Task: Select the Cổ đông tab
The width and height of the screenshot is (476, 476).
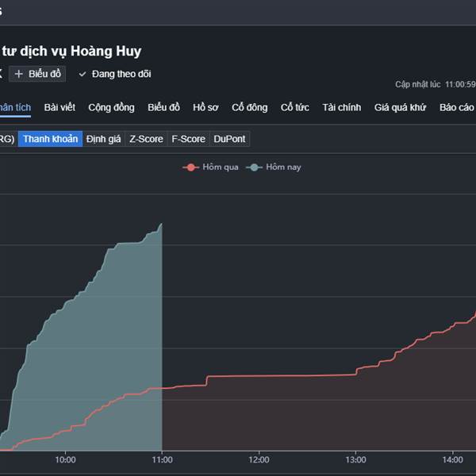Action: point(249,108)
